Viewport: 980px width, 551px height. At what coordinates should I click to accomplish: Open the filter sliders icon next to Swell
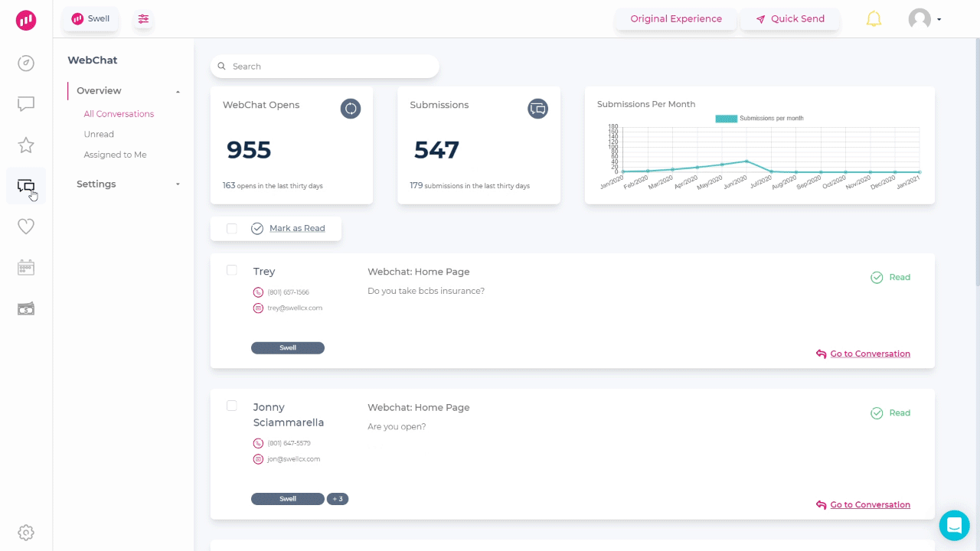coord(143,19)
